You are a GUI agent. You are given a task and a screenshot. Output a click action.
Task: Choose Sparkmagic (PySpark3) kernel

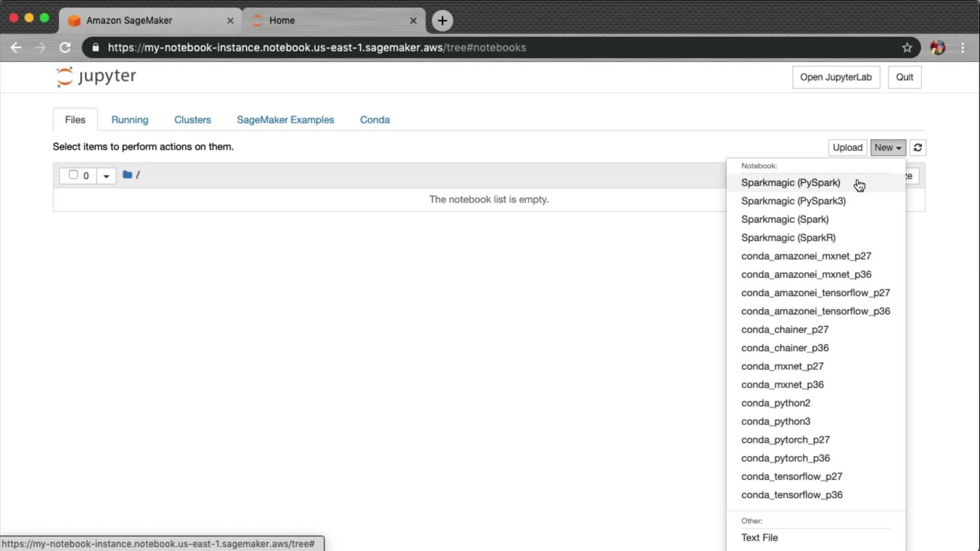point(793,201)
